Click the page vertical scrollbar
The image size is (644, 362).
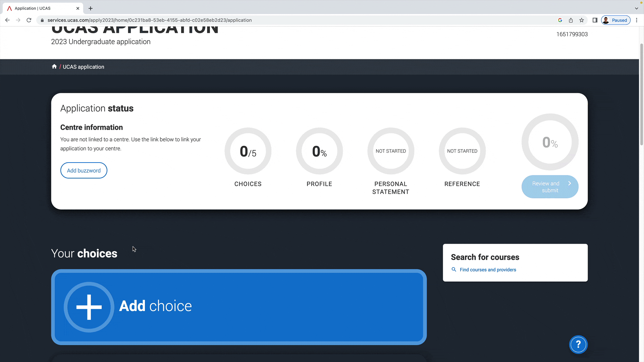pos(641,94)
